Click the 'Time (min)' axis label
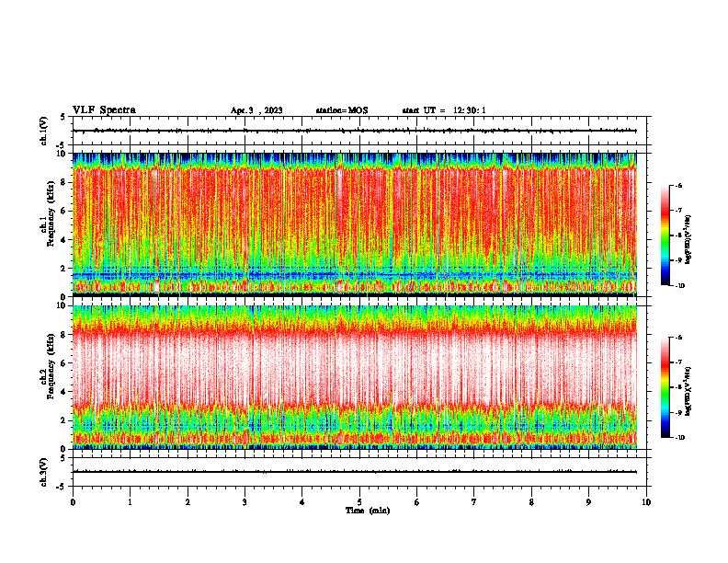Viewport: 728px width, 563px height. tap(368, 511)
